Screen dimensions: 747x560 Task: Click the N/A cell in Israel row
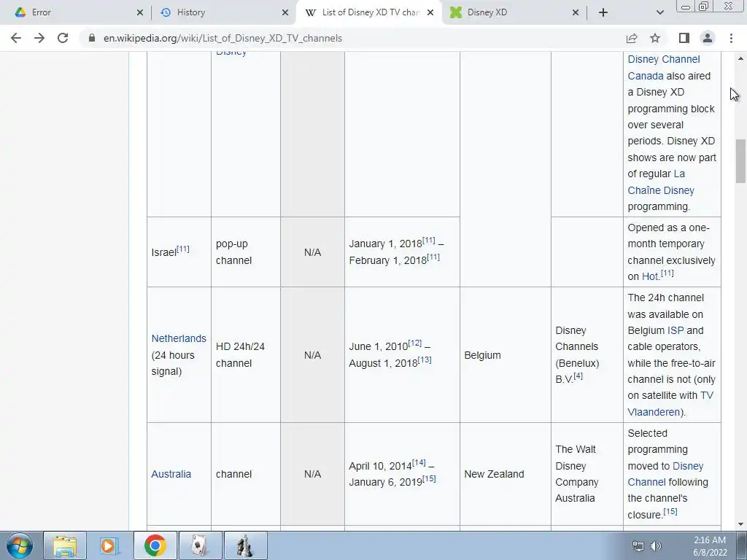pyautogui.click(x=312, y=252)
